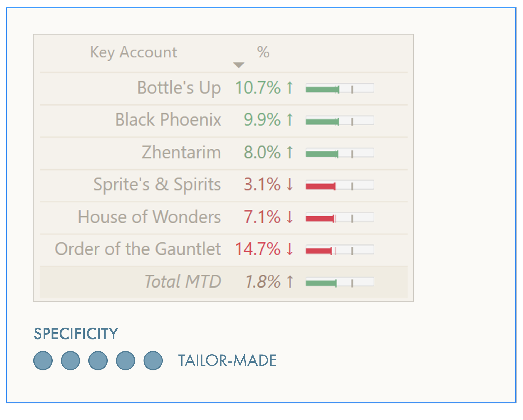Click the SPECIFICITY heading
The width and height of the screenshot is (523, 420).
[x=76, y=334]
